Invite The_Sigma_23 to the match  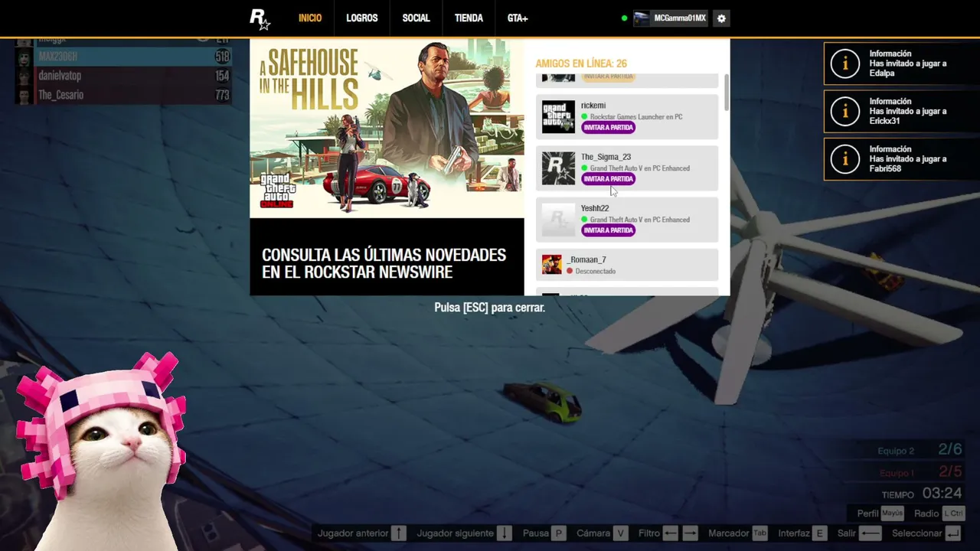tap(608, 179)
